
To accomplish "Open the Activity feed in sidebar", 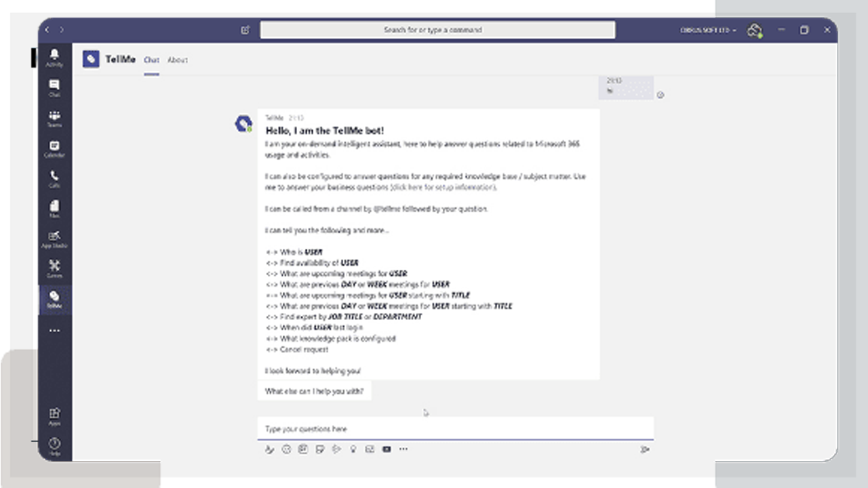I will point(54,58).
